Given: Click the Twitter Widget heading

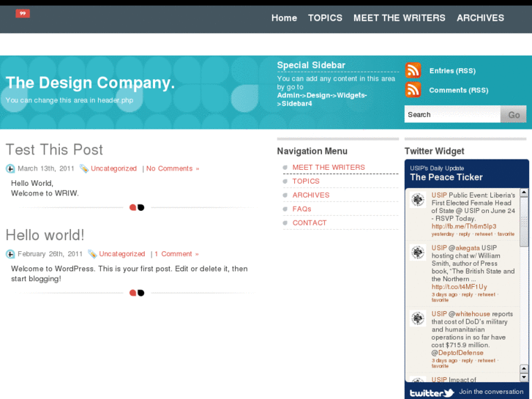Looking at the screenshot, I should 434,151.
